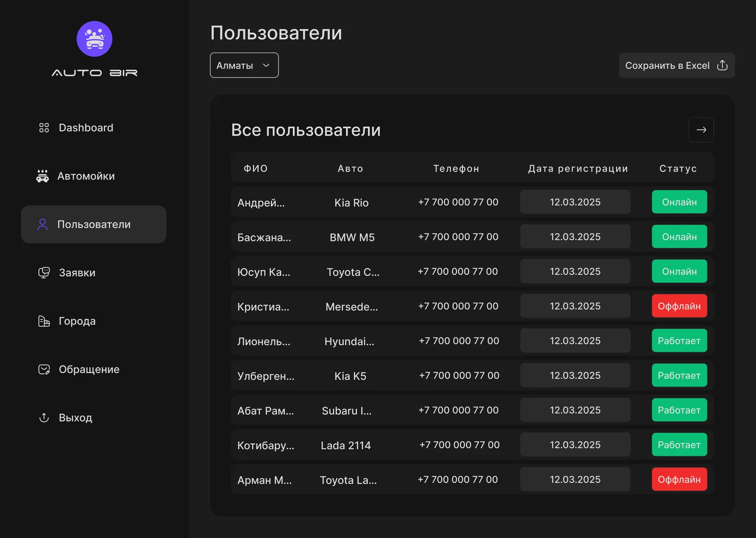756x538 pixels.
Task: Click Оффлайн status in the Кристиа row
Action: pyautogui.click(x=679, y=306)
